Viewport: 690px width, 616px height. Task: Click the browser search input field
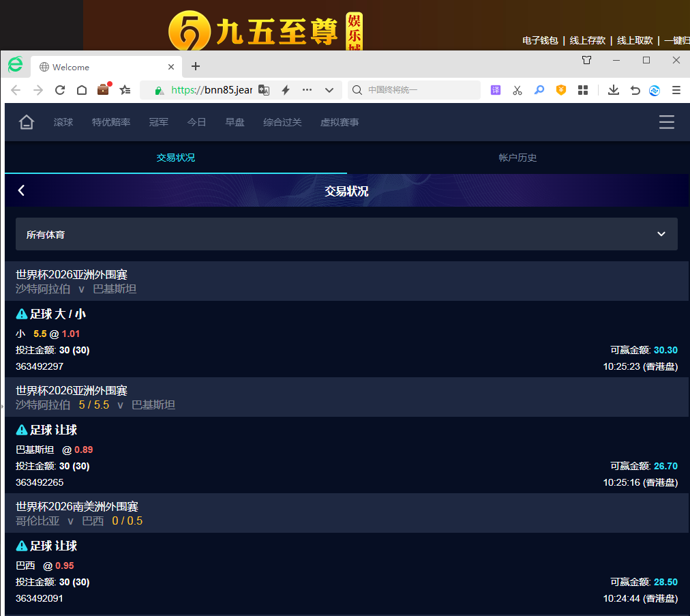[419, 90]
